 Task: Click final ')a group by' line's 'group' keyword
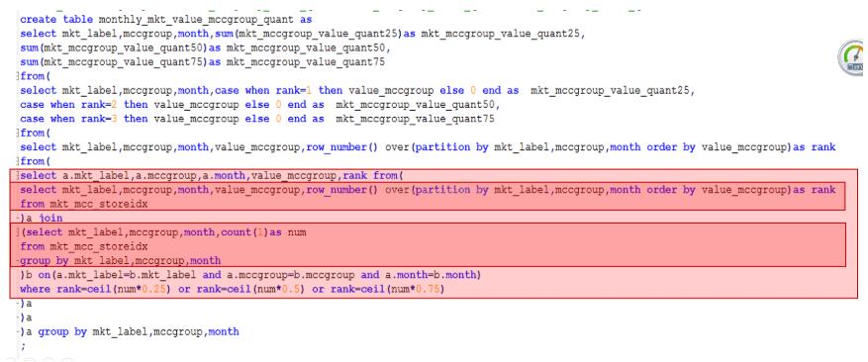(53, 332)
